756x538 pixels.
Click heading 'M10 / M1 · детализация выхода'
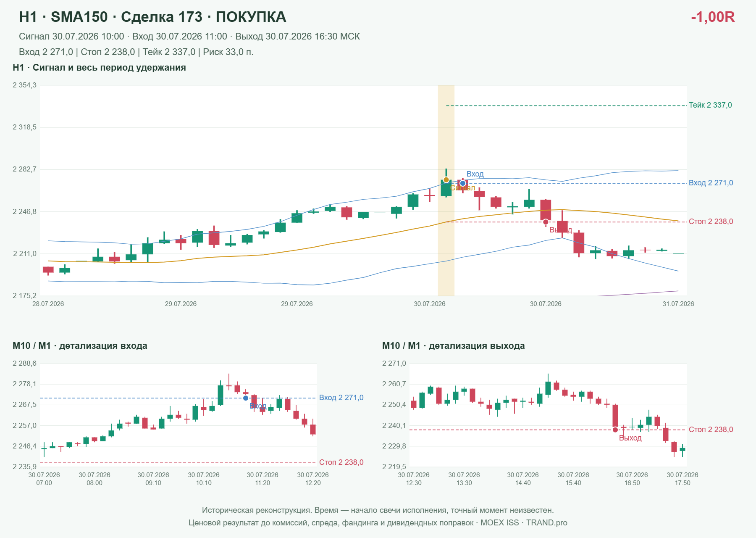[454, 346]
